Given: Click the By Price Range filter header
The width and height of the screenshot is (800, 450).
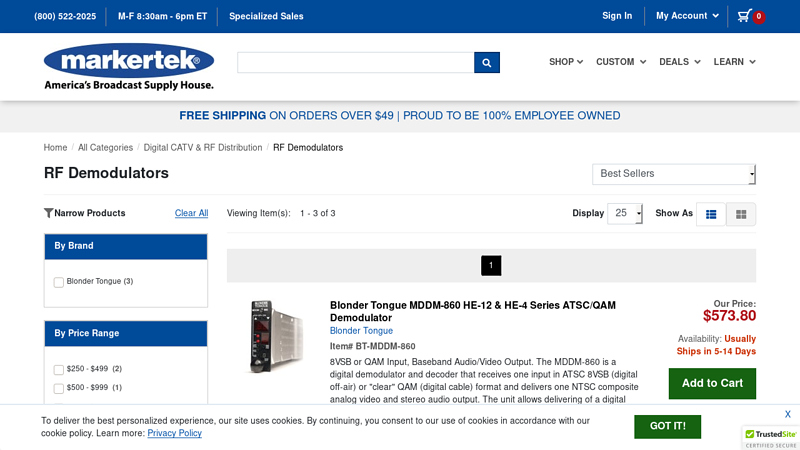Looking at the screenshot, I should click(x=126, y=334).
